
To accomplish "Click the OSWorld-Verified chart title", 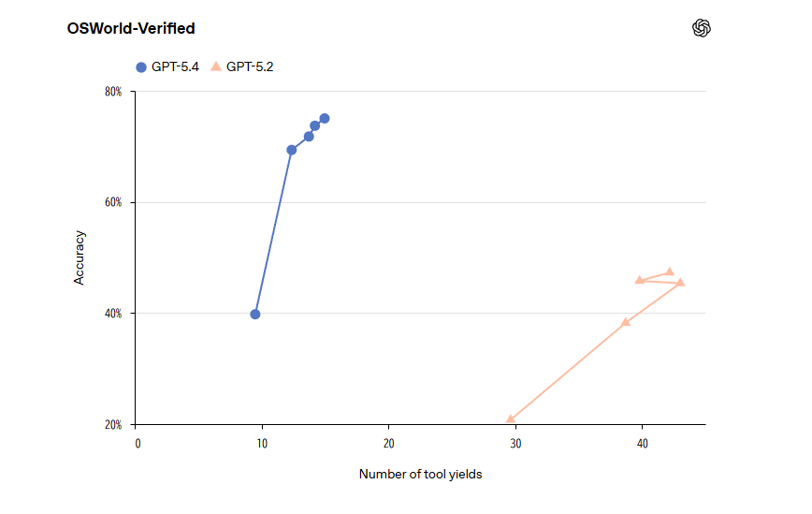I will coord(131,29).
